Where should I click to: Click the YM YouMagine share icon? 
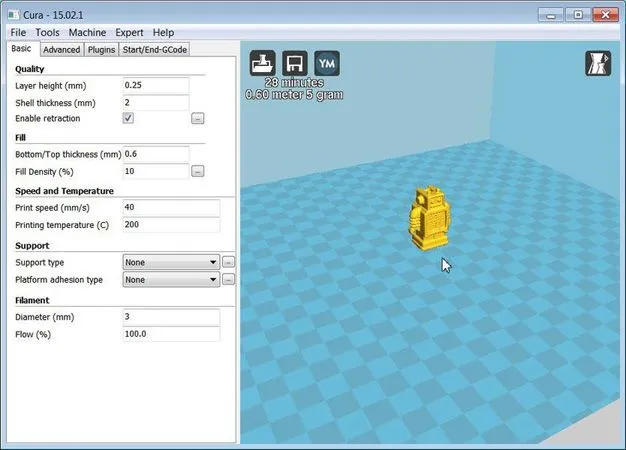coord(327,63)
